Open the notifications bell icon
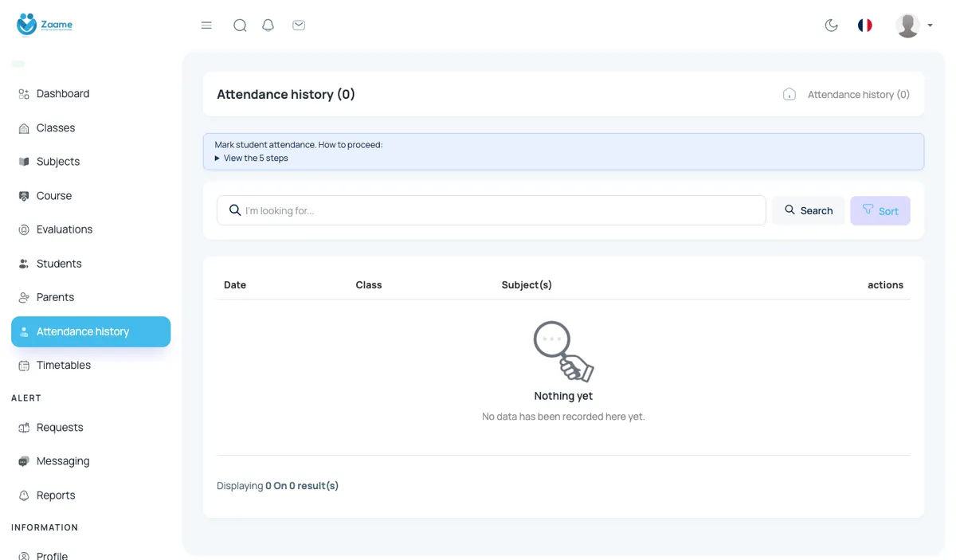Screen dimensions: 956x560 [268, 25]
